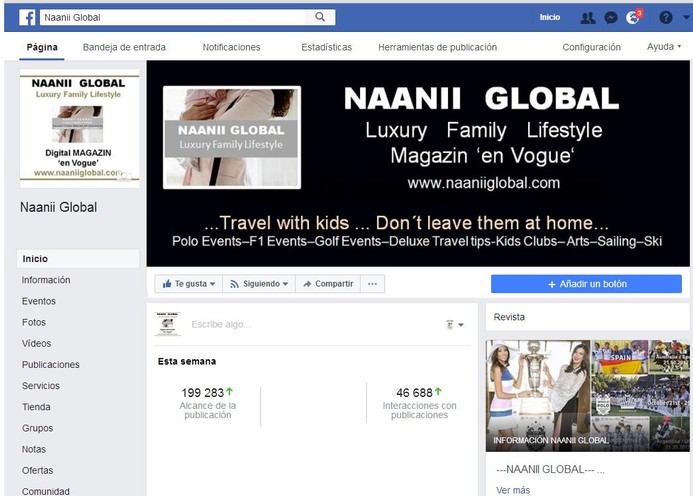Click the Facebook logo icon
The width and height of the screenshot is (693, 496).
pyautogui.click(x=27, y=18)
